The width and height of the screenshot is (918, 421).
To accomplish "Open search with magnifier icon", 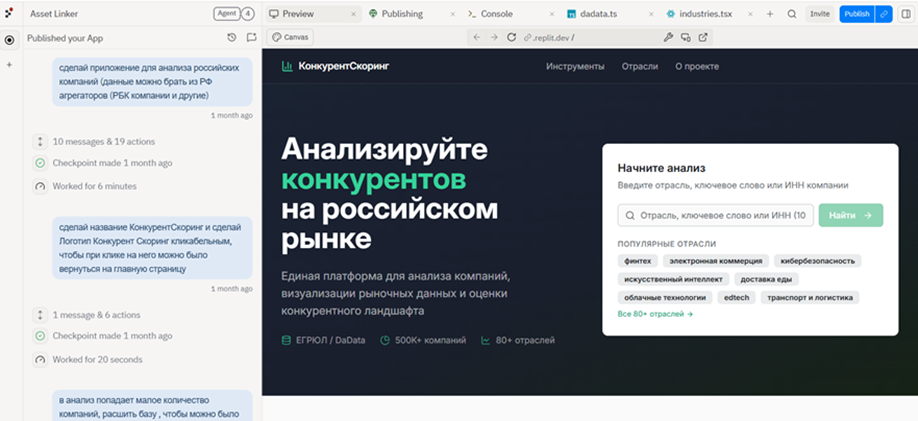I will (x=792, y=14).
